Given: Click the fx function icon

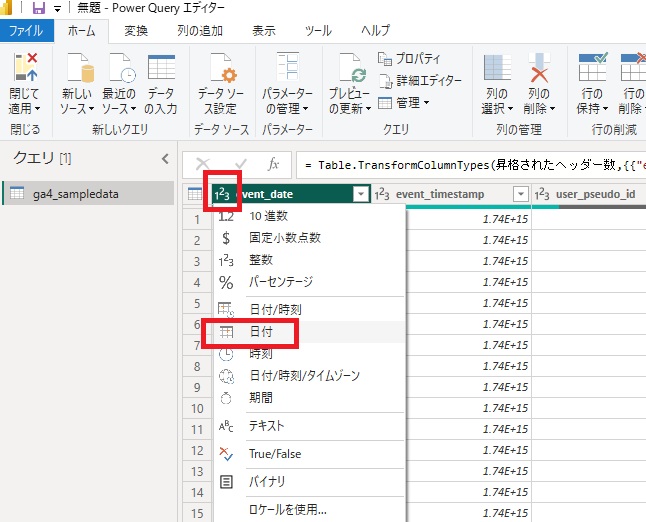Looking at the screenshot, I should pos(273,164).
